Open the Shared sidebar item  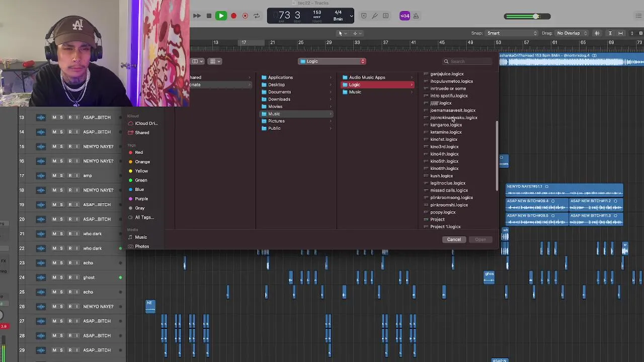point(139,133)
